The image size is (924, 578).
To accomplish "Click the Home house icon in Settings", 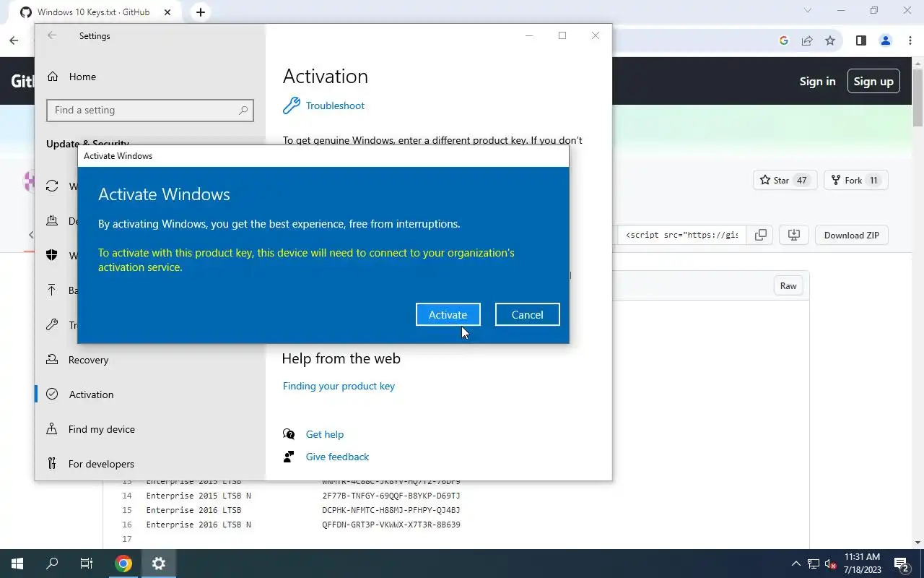I will pyautogui.click(x=52, y=77).
